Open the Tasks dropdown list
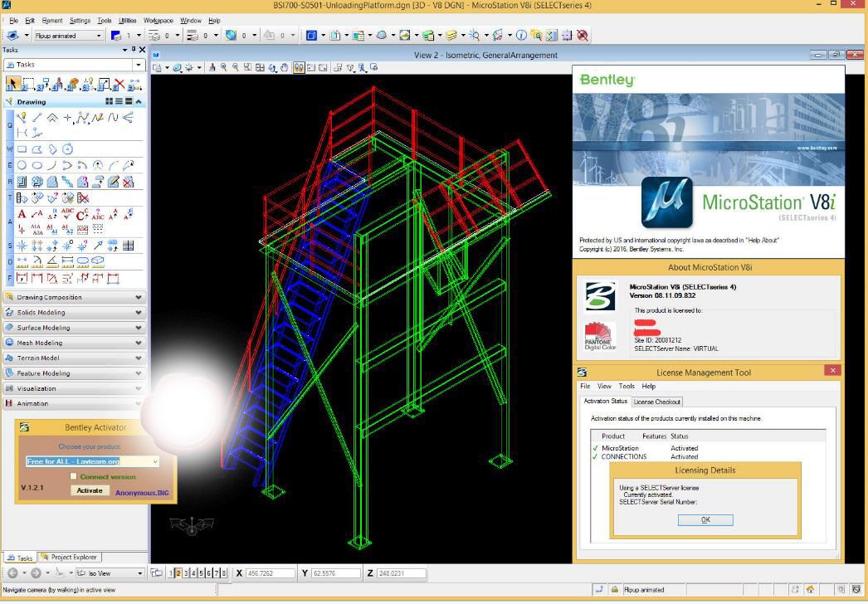Image resolution: width=868 pixels, height=604 pixels. [x=139, y=65]
